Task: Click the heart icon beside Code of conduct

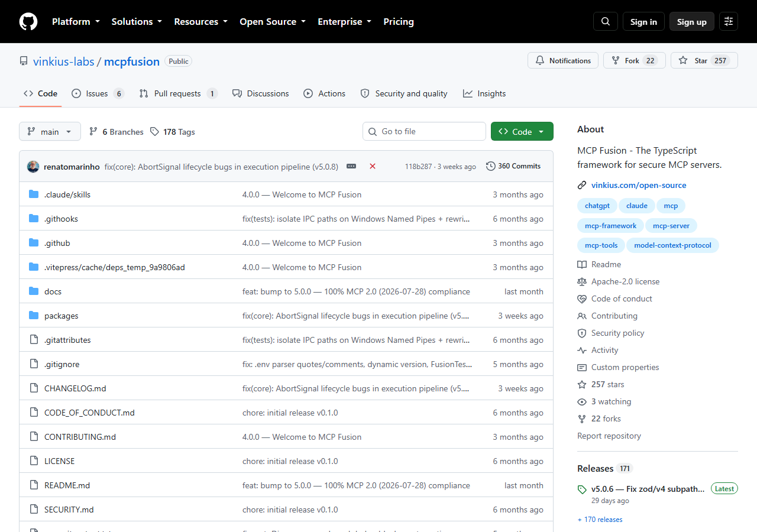Action: (x=582, y=299)
